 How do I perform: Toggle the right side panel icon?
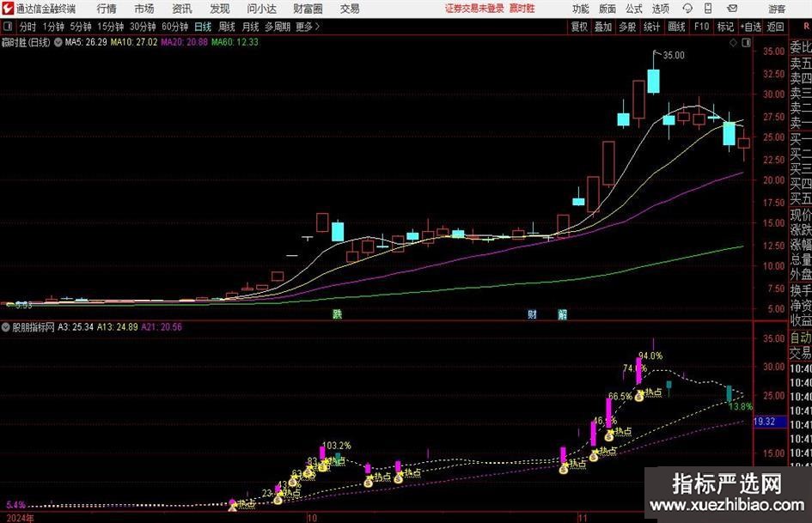[x=746, y=43]
